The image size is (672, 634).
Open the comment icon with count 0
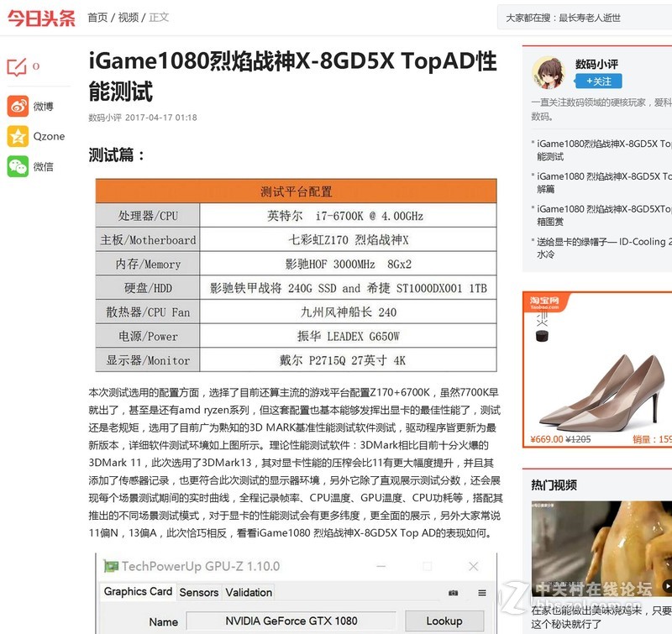pyautogui.click(x=17, y=67)
